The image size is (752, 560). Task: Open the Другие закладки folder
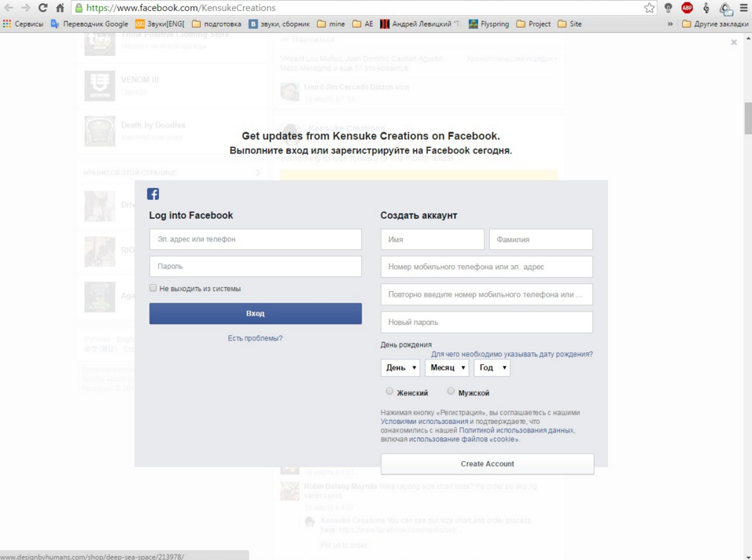[x=715, y=24]
